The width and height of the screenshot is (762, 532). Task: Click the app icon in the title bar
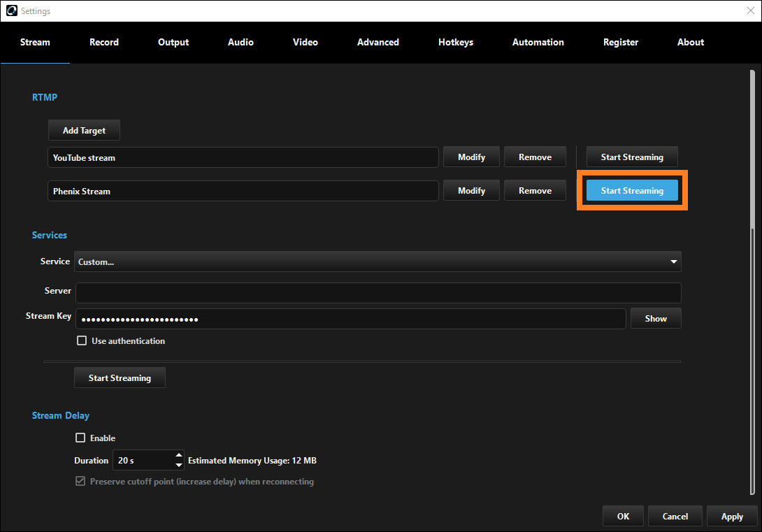coord(10,10)
